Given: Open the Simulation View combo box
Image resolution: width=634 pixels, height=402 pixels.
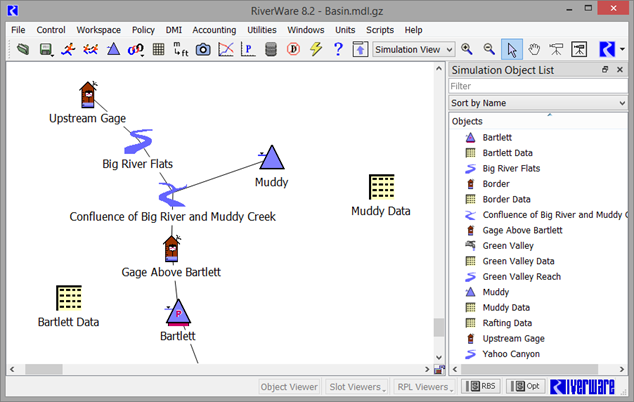Looking at the screenshot, I should (x=414, y=49).
